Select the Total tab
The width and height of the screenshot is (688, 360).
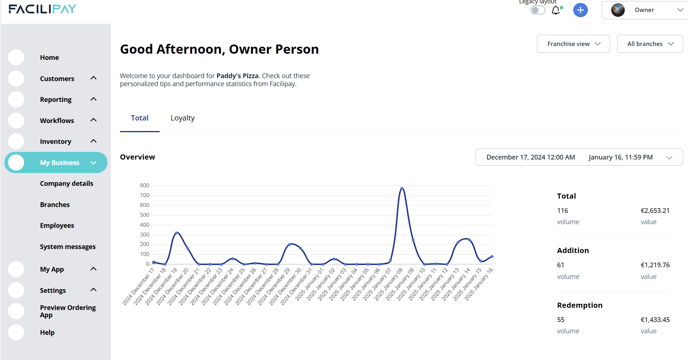[140, 118]
